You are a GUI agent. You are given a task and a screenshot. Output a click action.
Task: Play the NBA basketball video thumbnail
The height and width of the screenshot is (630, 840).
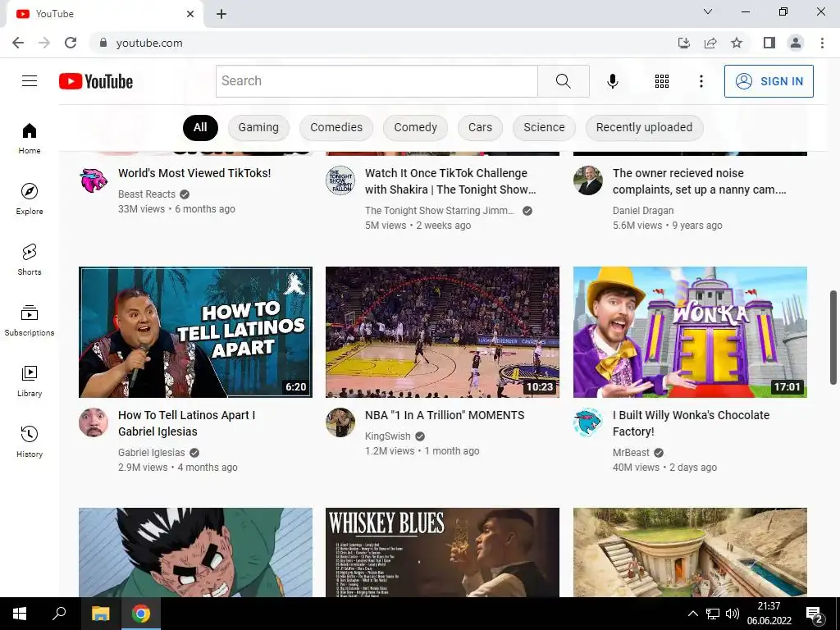point(442,332)
